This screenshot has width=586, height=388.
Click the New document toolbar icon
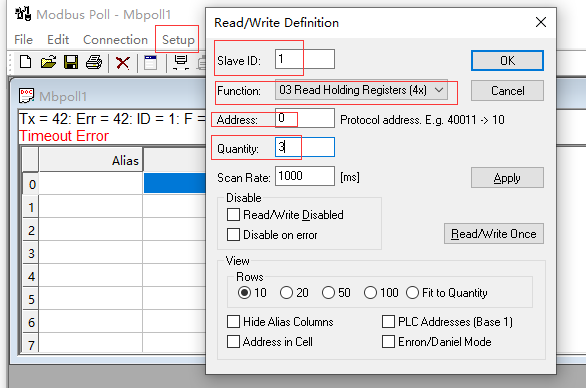pos(25,62)
